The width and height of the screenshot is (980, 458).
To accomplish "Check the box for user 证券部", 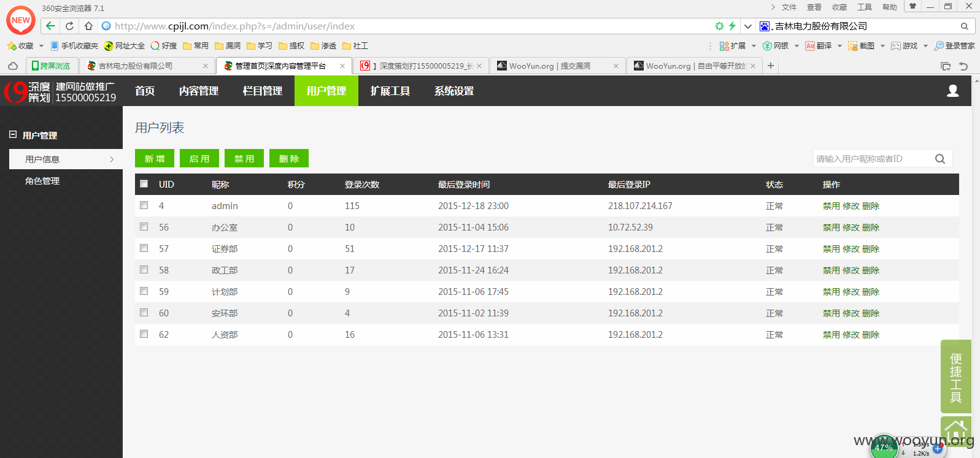I will point(144,248).
